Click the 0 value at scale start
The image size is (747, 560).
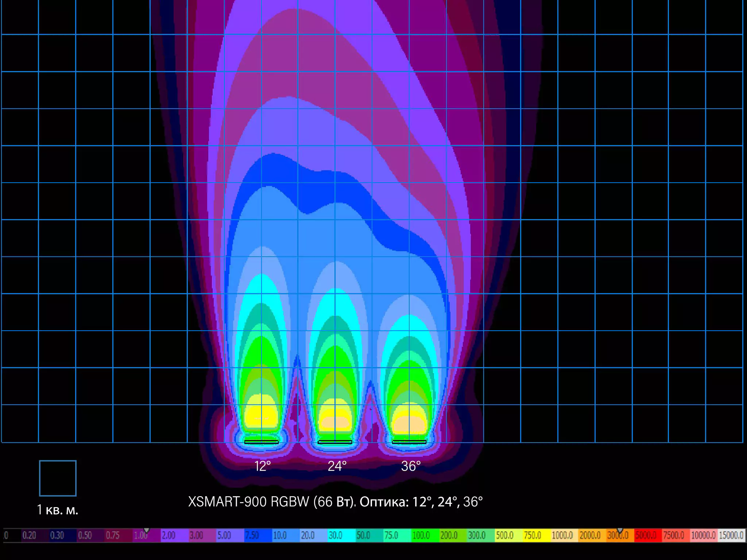[x=6, y=535]
